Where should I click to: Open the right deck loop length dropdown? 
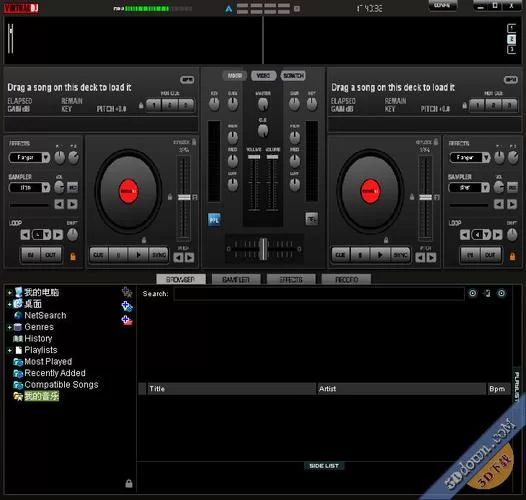coord(487,235)
